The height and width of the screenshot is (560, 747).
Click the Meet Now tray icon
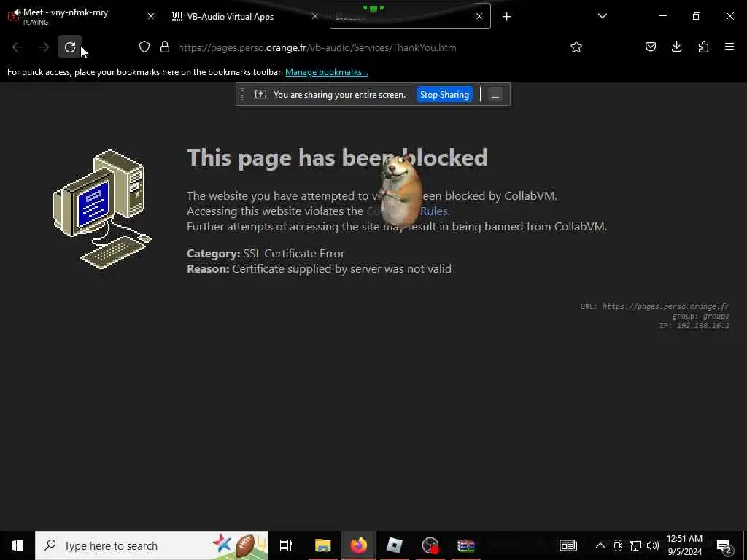click(618, 545)
